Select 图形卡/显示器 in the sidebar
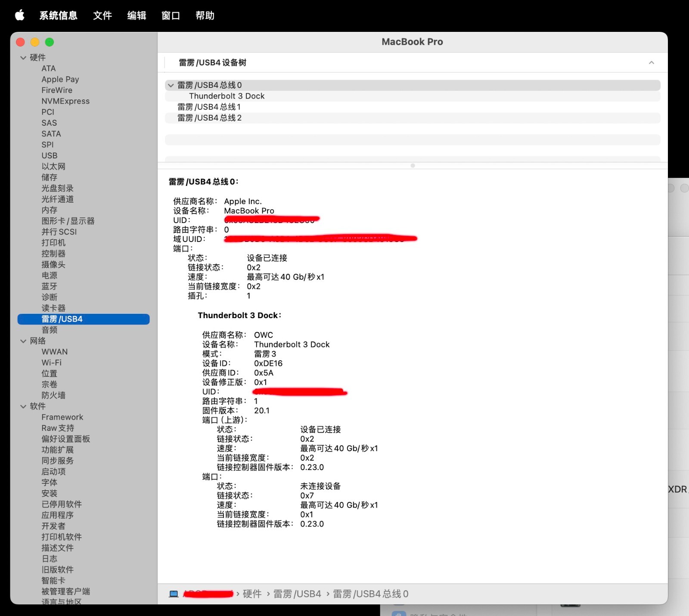 coord(68,221)
